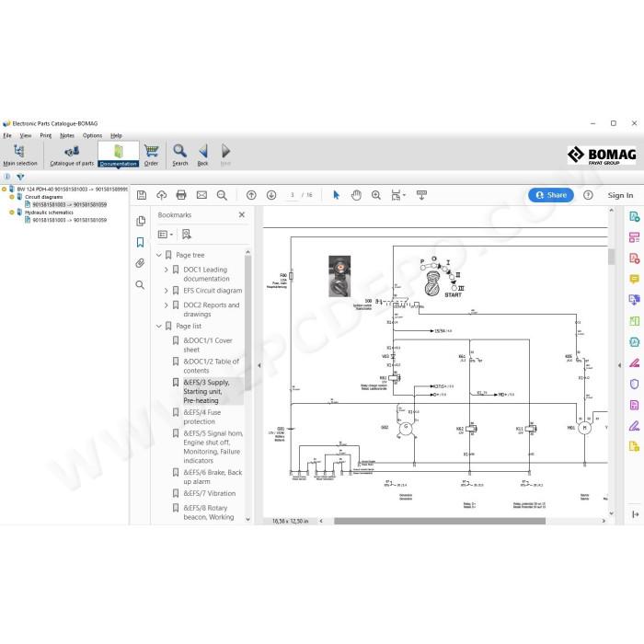Viewport: 644px width, 644px height.
Task: Send the file by email icon
Action: 201,195
